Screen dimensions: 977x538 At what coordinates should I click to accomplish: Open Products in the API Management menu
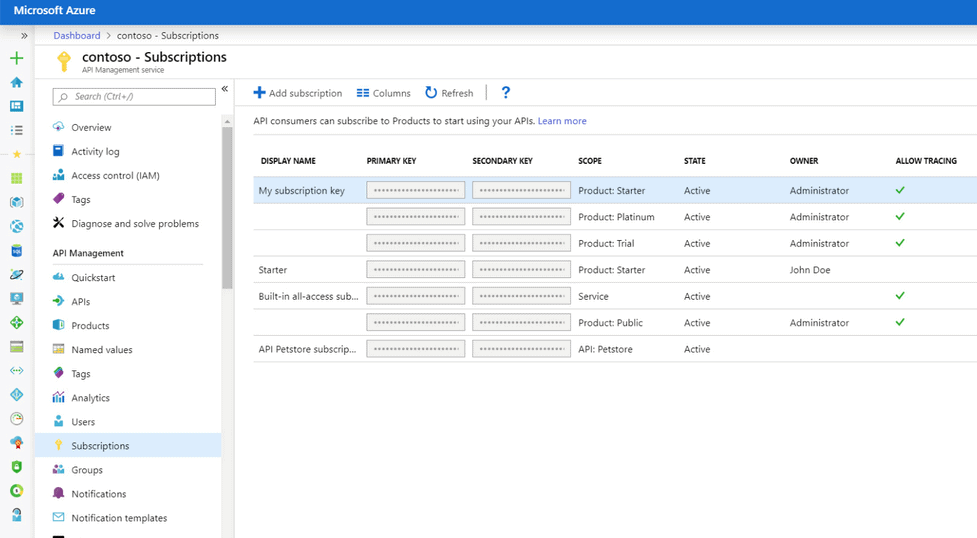[x=90, y=326]
